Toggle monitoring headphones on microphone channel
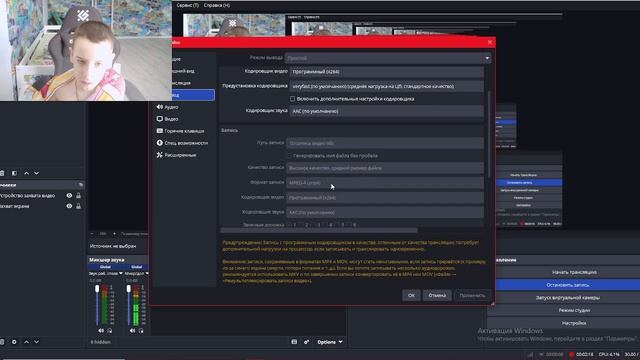The width and height of the screenshot is (640, 360). click(141, 331)
